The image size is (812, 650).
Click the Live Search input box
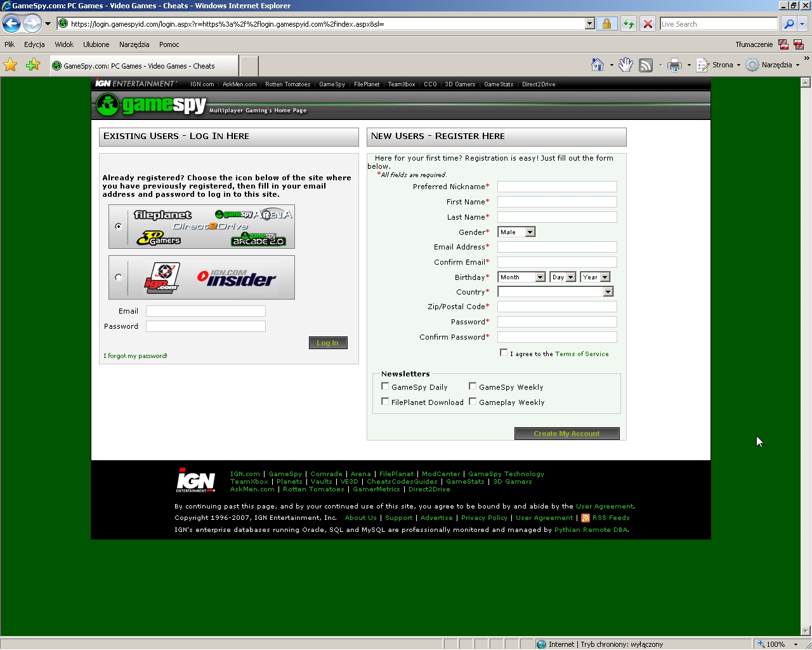pos(718,24)
